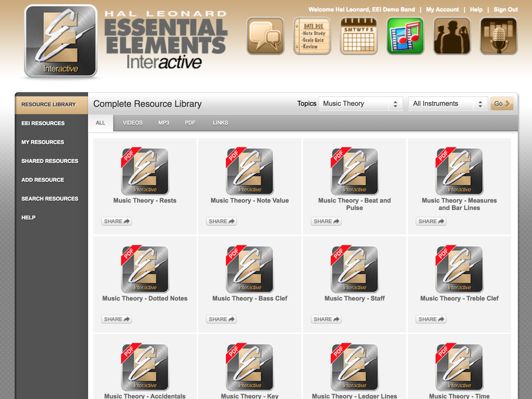Expand the Topics dropdown showing Music Theory

[361, 104]
